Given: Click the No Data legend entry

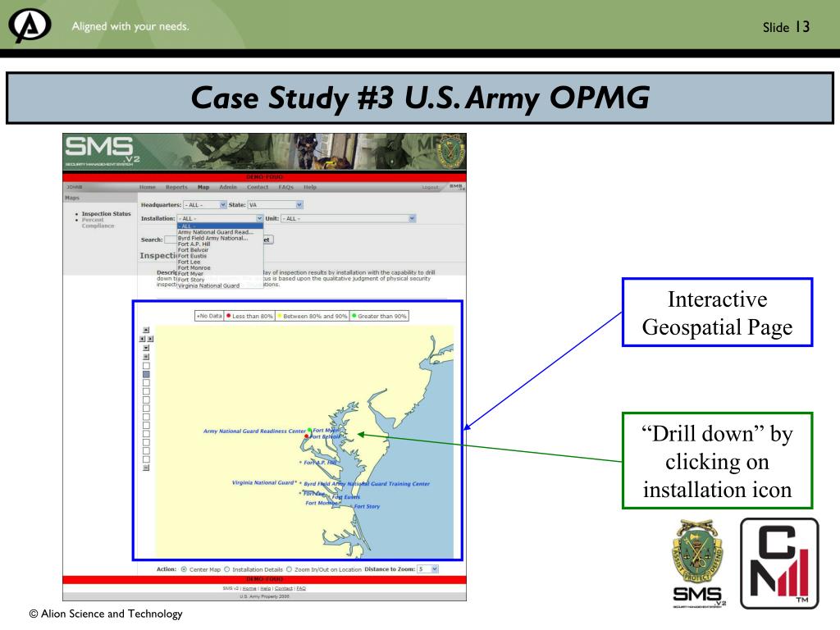Looking at the screenshot, I should [x=209, y=316].
